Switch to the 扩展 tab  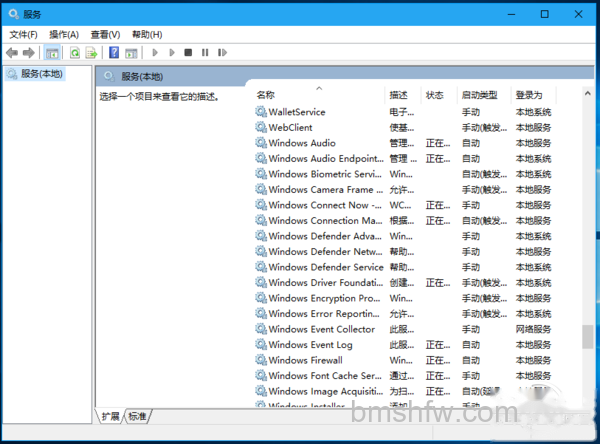[x=111, y=416]
